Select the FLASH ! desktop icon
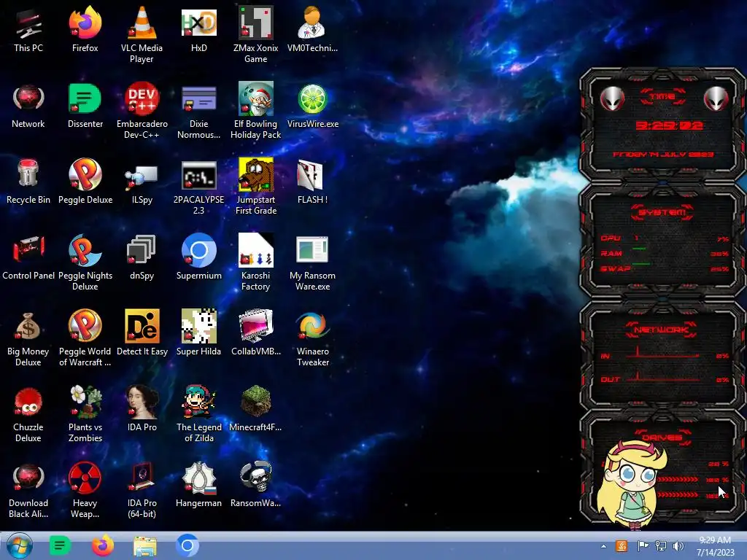The image size is (747, 560). [x=312, y=174]
